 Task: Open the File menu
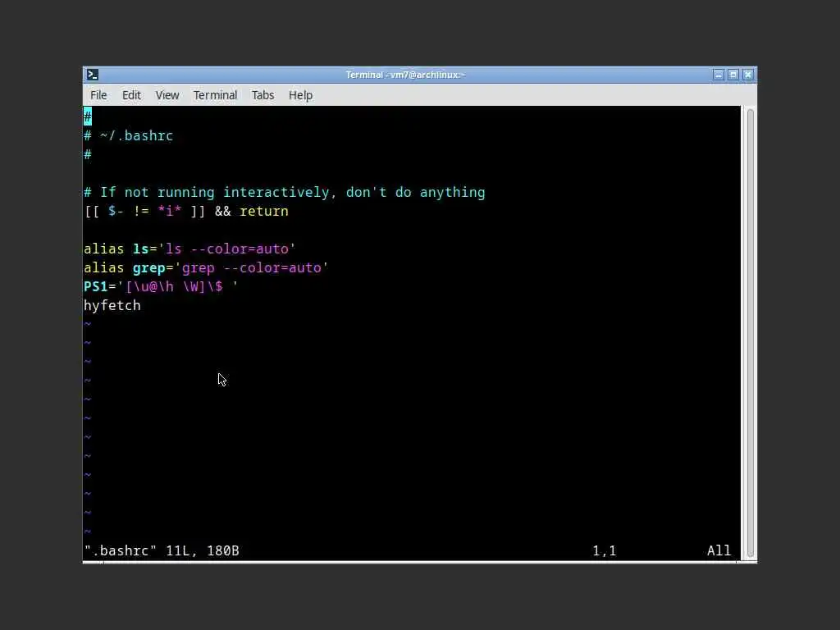pos(98,95)
